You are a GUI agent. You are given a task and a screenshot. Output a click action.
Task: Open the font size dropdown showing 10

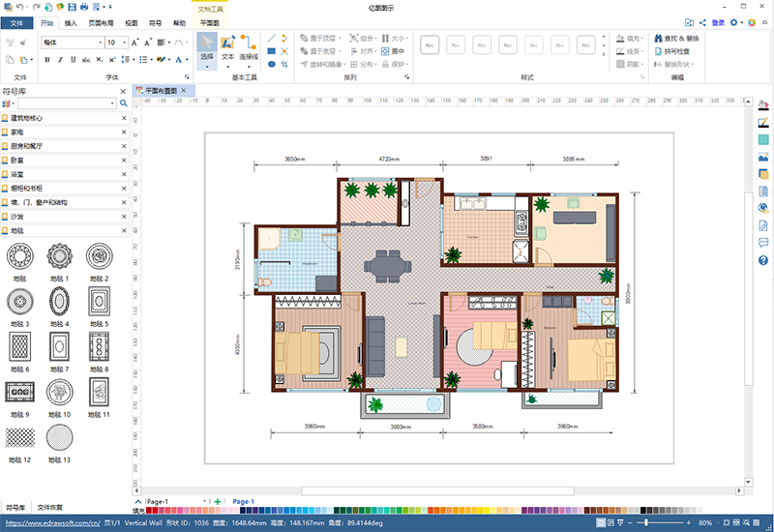click(x=124, y=43)
